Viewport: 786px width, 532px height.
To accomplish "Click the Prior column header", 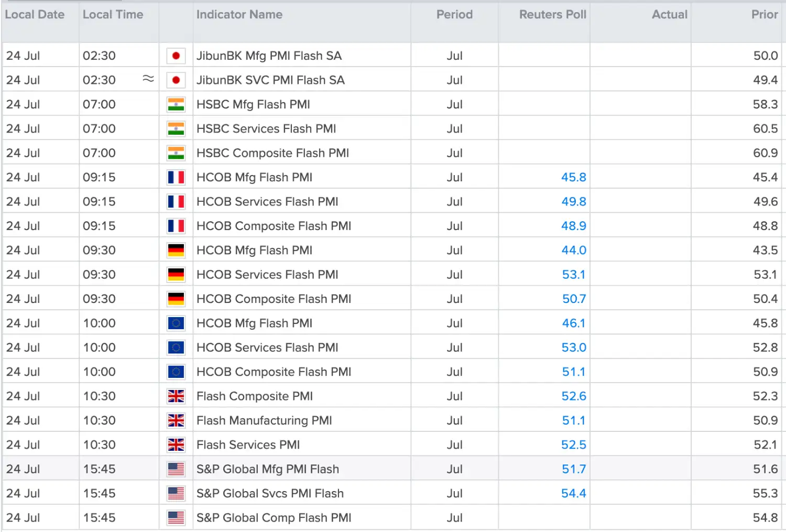I will click(x=765, y=15).
